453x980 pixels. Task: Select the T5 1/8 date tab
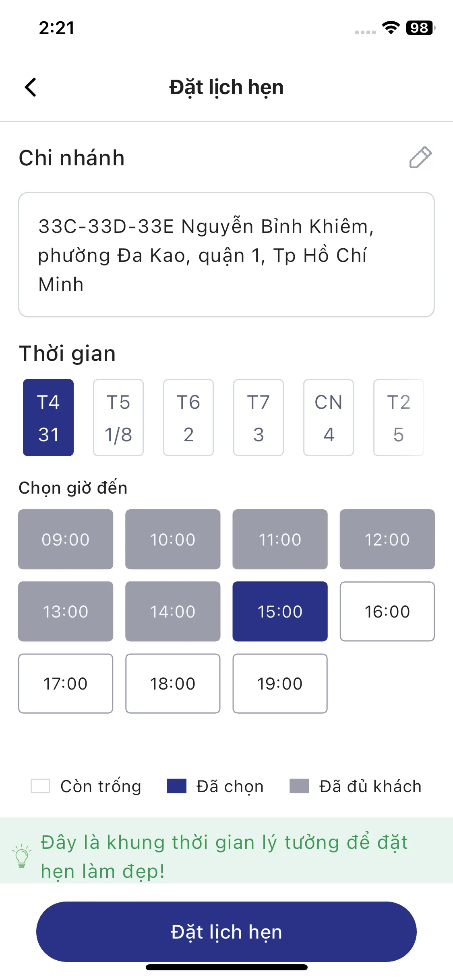tap(118, 418)
